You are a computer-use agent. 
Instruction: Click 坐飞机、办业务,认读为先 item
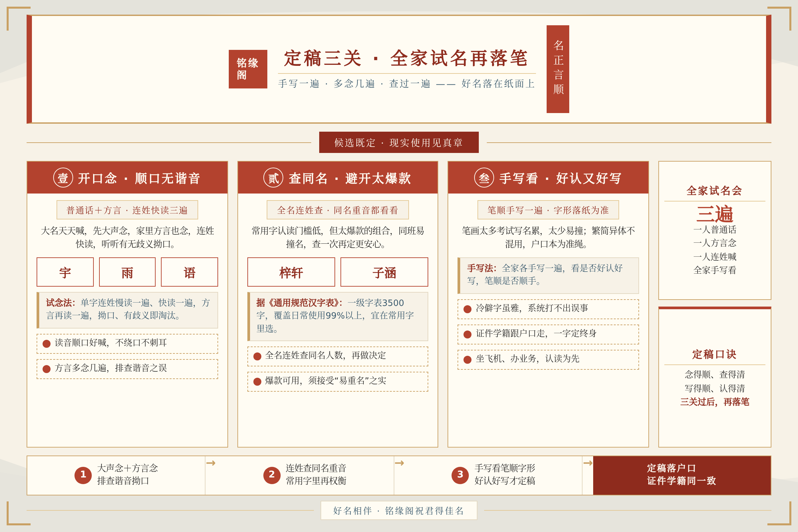pyautogui.click(x=548, y=360)
